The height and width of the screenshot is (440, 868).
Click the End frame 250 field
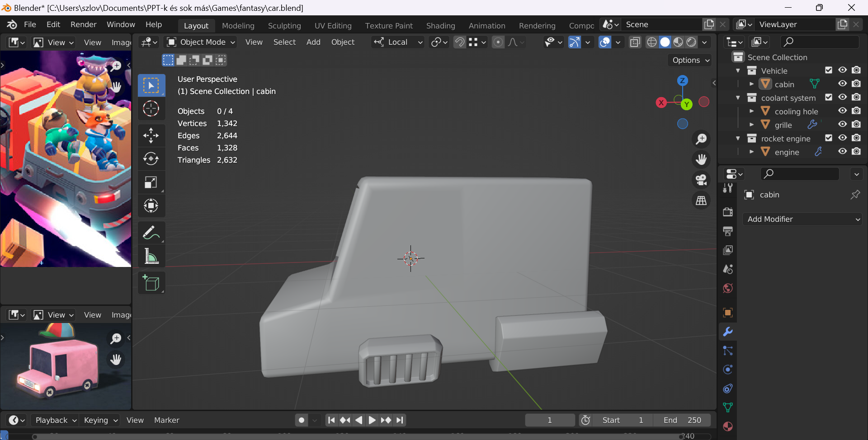(682, 420)
